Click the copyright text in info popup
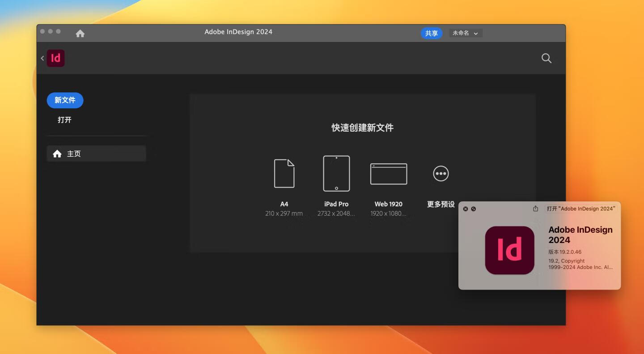The image size is (644, 354). point(580,264)
